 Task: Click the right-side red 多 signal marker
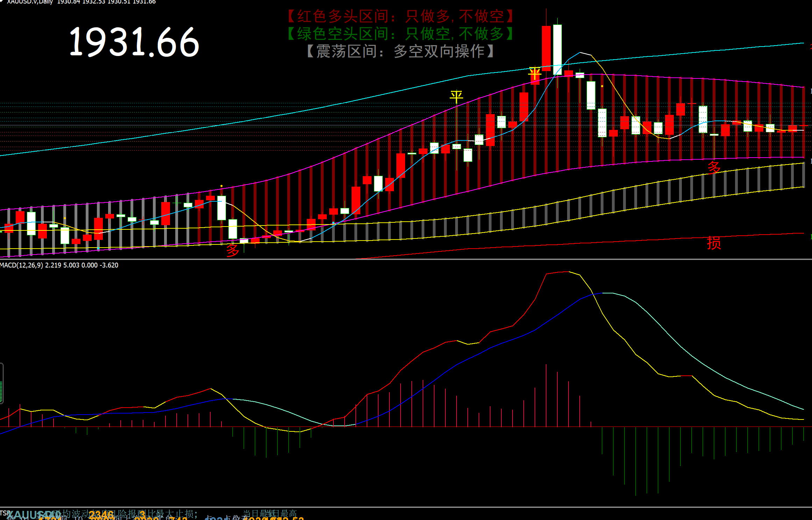[x=714, y=167]
